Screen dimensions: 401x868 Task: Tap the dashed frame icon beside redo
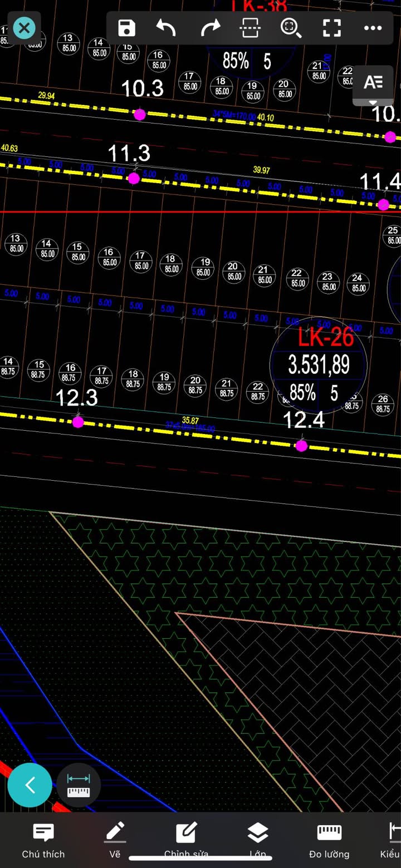250,28
